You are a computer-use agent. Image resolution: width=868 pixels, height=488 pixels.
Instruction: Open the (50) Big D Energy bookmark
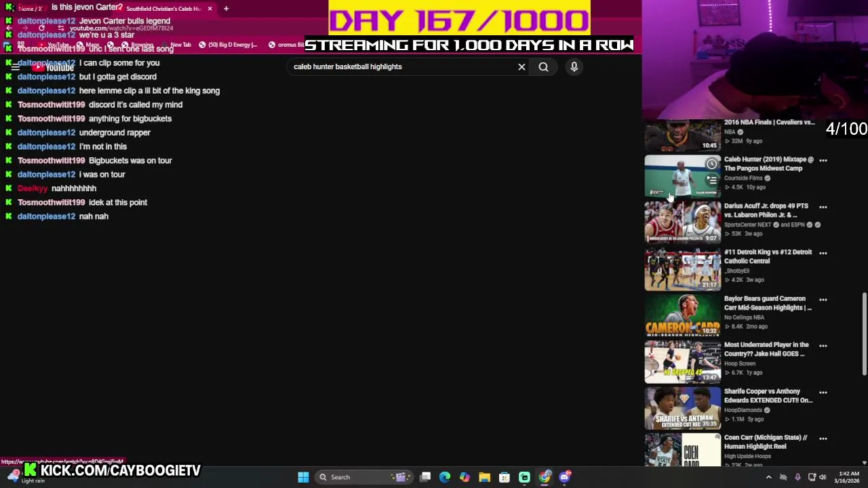point(227,45)
